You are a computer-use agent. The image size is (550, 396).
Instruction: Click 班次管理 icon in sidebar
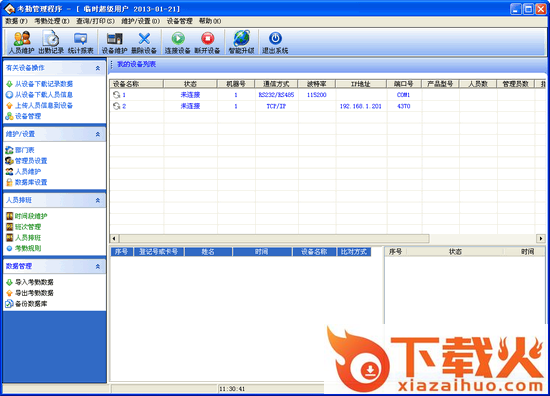point(9,227)
